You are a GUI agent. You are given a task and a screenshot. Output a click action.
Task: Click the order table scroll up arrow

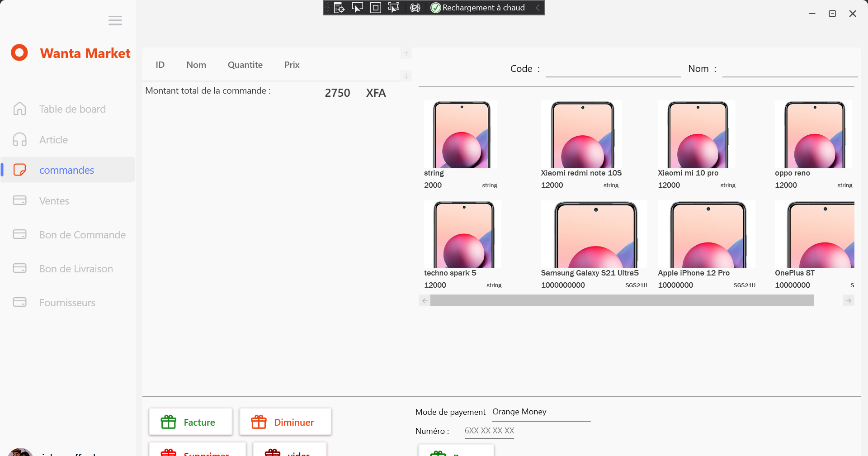(x=406, y=54)
